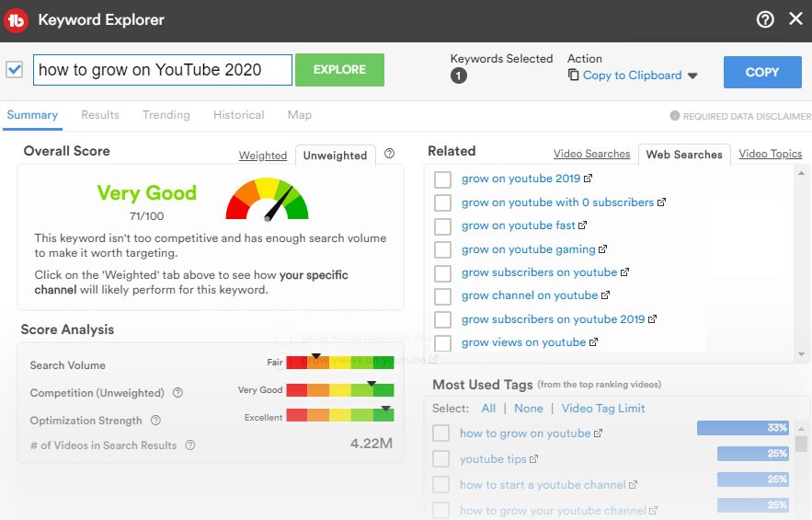Click the Required Data Disclaimer info icon
Screen dimensions: 812x520
(675, 116)
